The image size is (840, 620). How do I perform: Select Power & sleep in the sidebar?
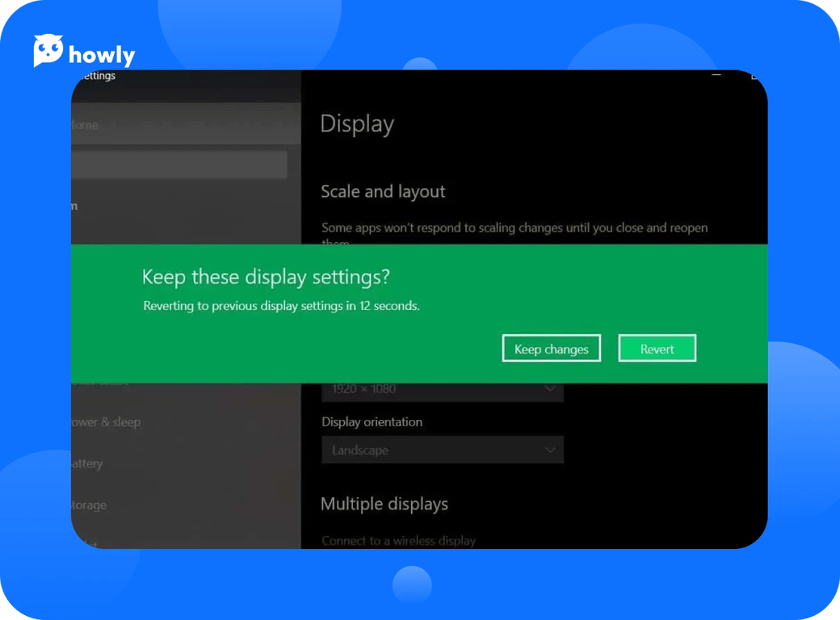coord(106,422)
